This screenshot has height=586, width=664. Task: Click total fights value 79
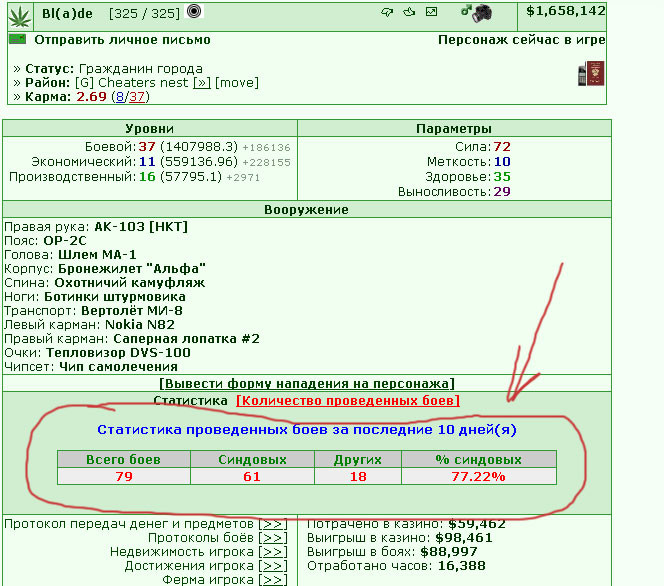coord(124,477)
